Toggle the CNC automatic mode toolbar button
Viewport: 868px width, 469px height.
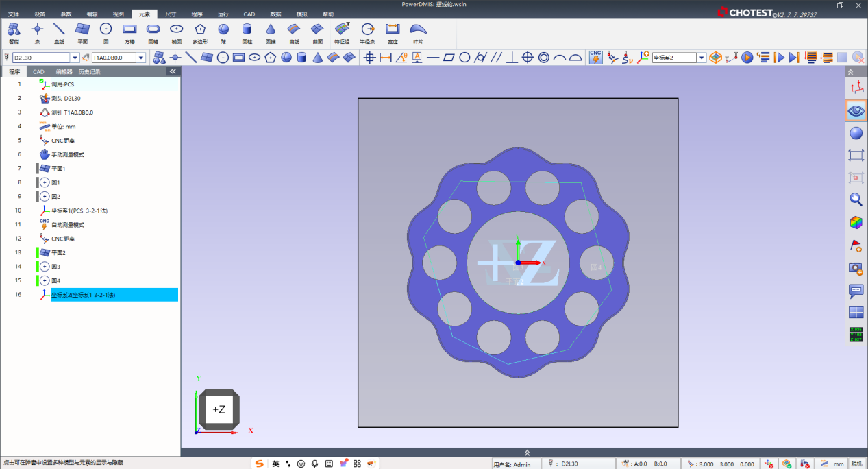(x=596, y=58)
